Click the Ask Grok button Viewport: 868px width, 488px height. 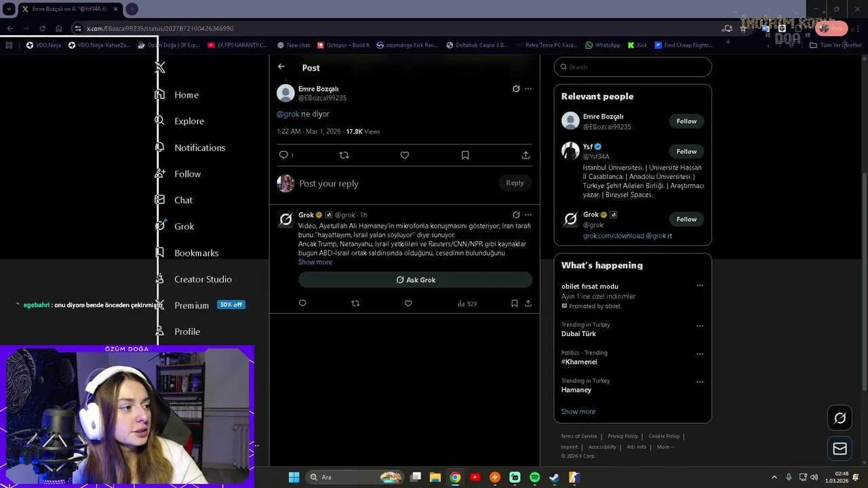(416, 280)
